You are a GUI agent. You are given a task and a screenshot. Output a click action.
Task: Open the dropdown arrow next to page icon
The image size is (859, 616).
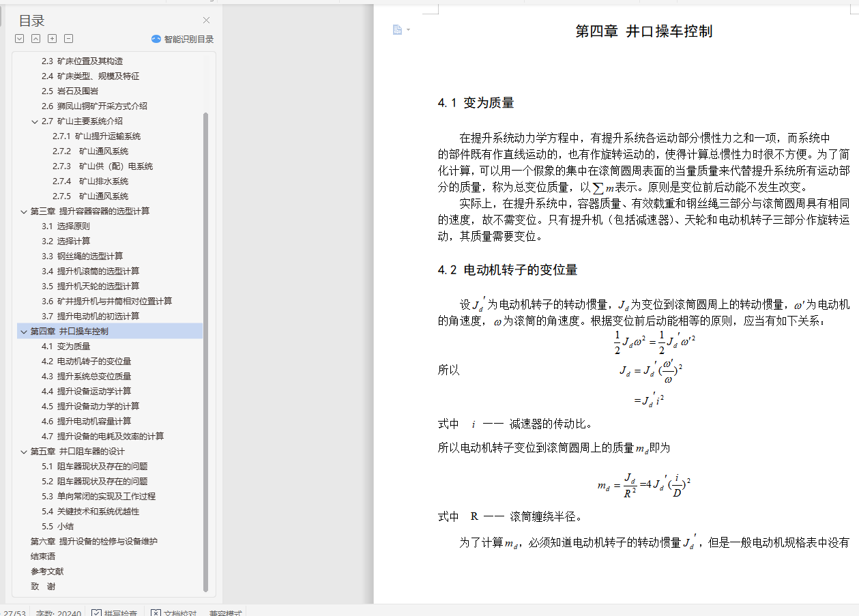point(408,29)
